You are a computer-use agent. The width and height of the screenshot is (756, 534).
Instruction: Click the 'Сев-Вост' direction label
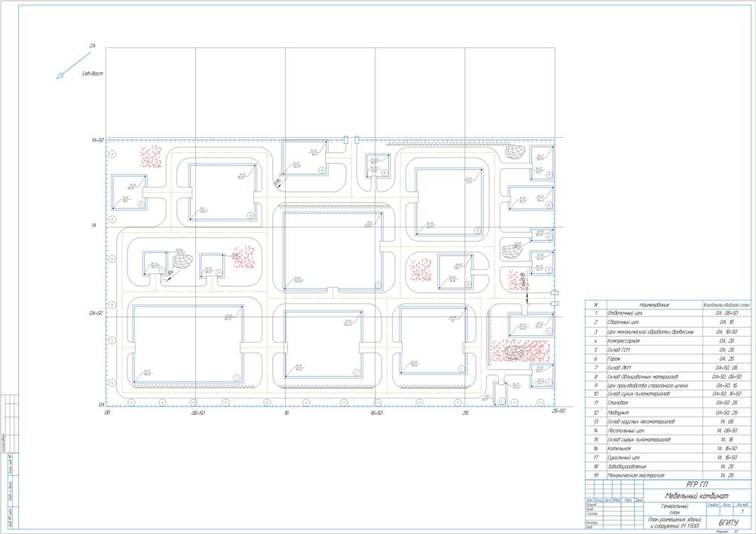point(93,74)
